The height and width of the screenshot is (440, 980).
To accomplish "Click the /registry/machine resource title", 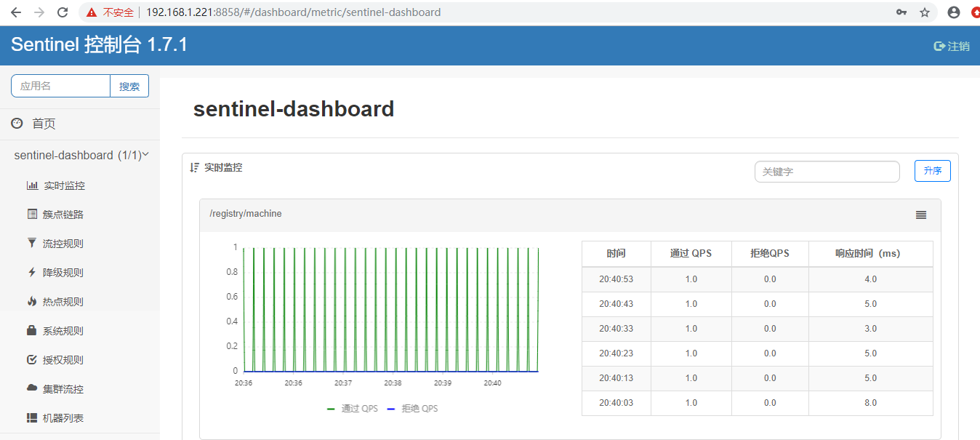I will pyautogui.click(x=246, y=214).
